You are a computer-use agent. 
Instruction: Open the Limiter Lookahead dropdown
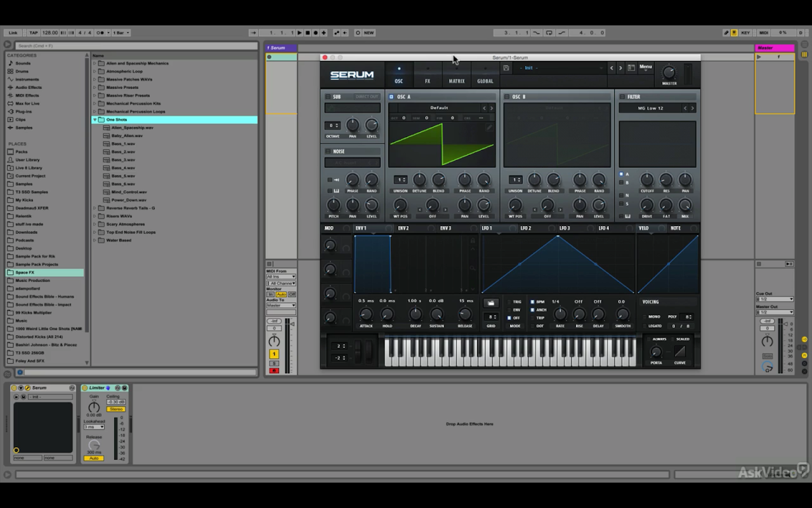pyautogui.click(x=94, y=427)
